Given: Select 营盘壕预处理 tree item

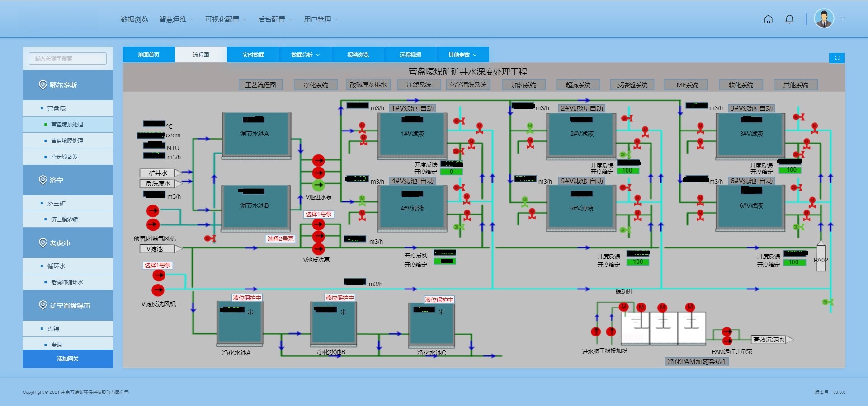Looking at the screenshot, I should coord(68,124).
